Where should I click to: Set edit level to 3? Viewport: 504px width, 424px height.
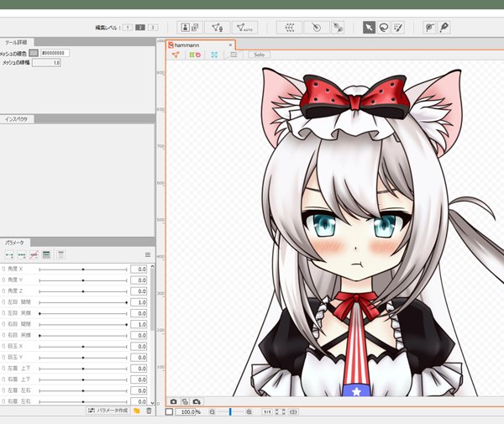tap(153, 28)
